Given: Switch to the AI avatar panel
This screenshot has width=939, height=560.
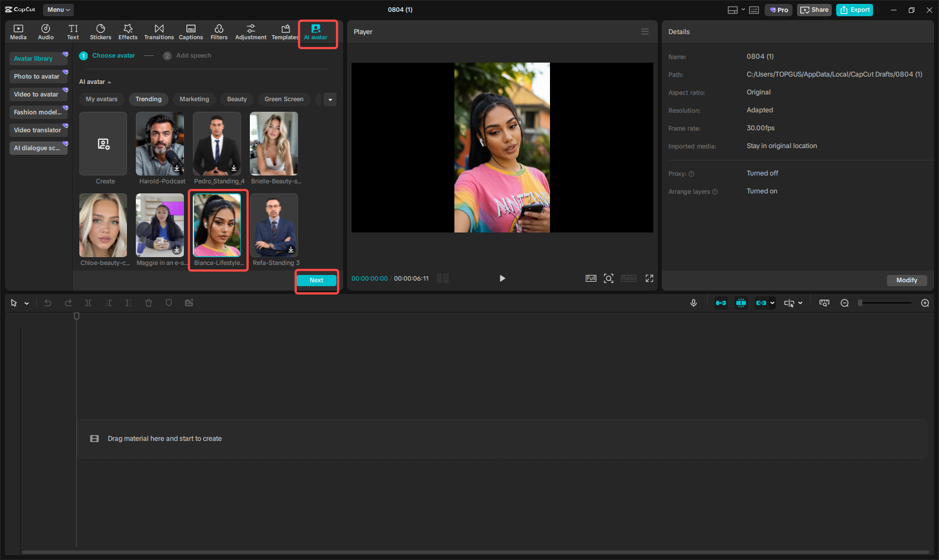Looking at the screenshot, I should [317, 31].
